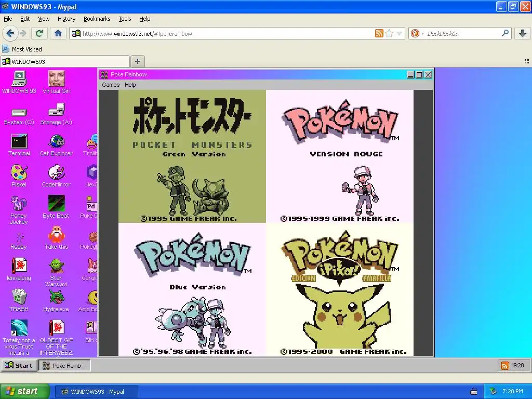Choose the Pokémon Pika Edición Amarilla game
The height and width of the screenshot is (399, 532).
[340, 289]
